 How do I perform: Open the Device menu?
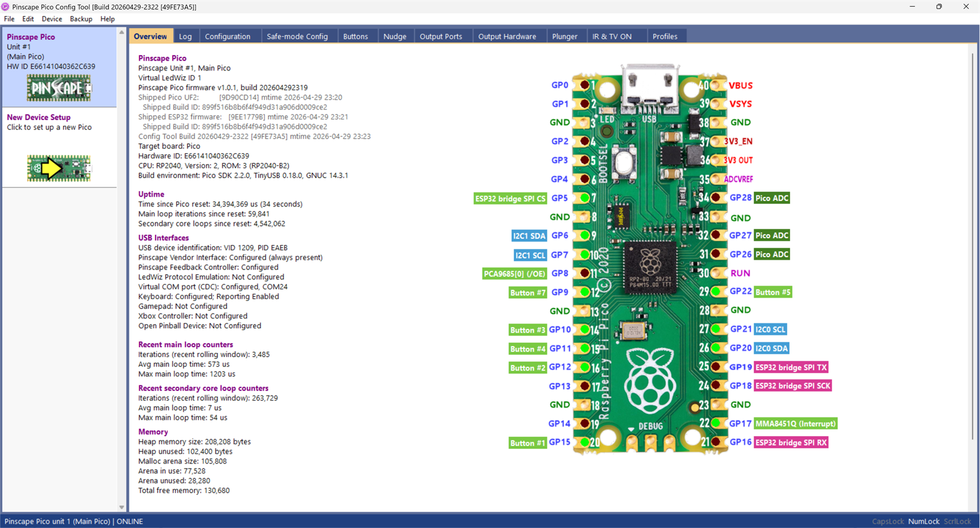coord(52,19)
